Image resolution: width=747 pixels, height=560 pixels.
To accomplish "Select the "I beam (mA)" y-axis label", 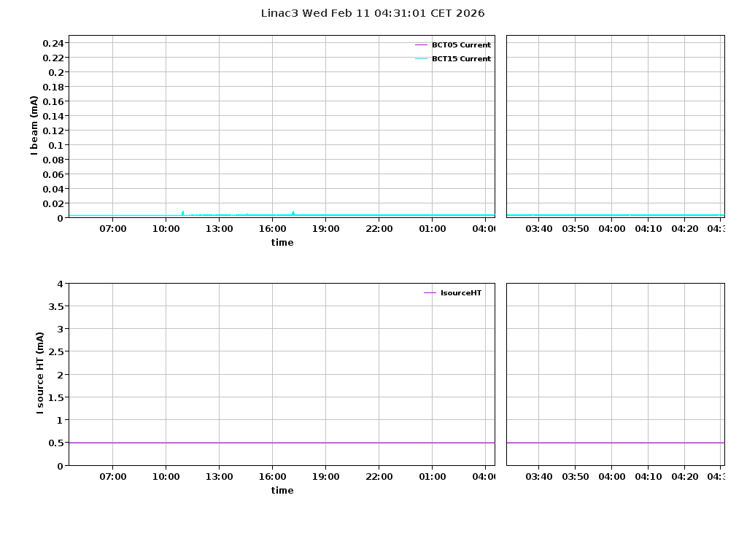I will [x=34, y=125].
